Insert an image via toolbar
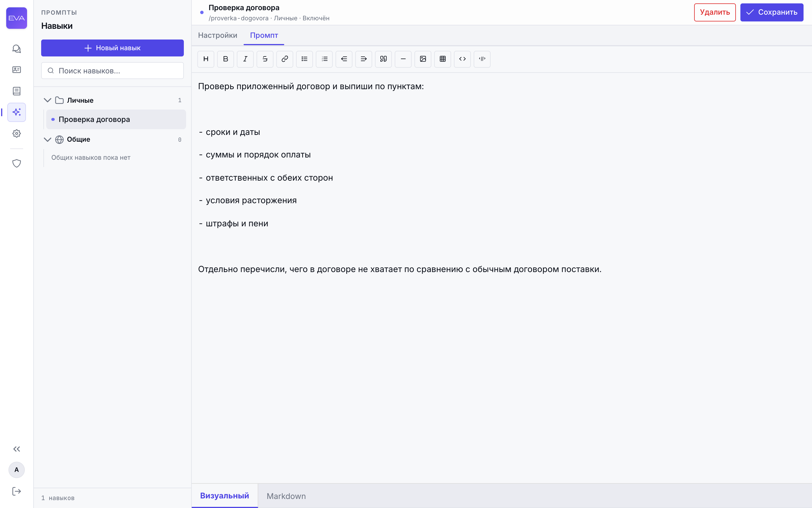The height and width of the screenshot is (508, 812). coord(423,59)
